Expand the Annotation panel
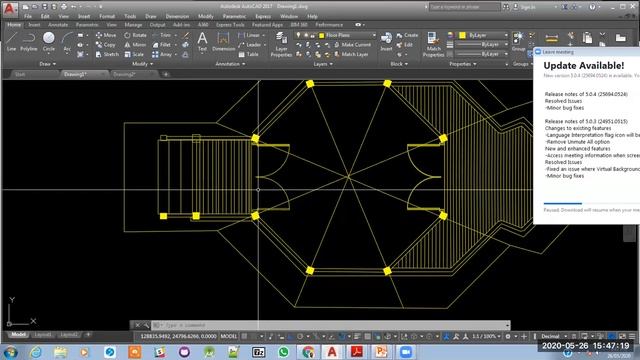Image resolution: width=640 pixels, height=360 pixels. coord(230,64)
